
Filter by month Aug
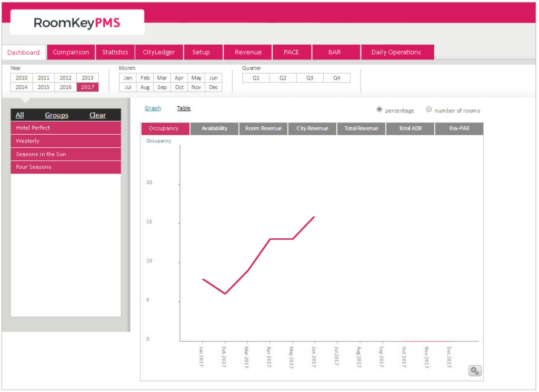(145, 87)
